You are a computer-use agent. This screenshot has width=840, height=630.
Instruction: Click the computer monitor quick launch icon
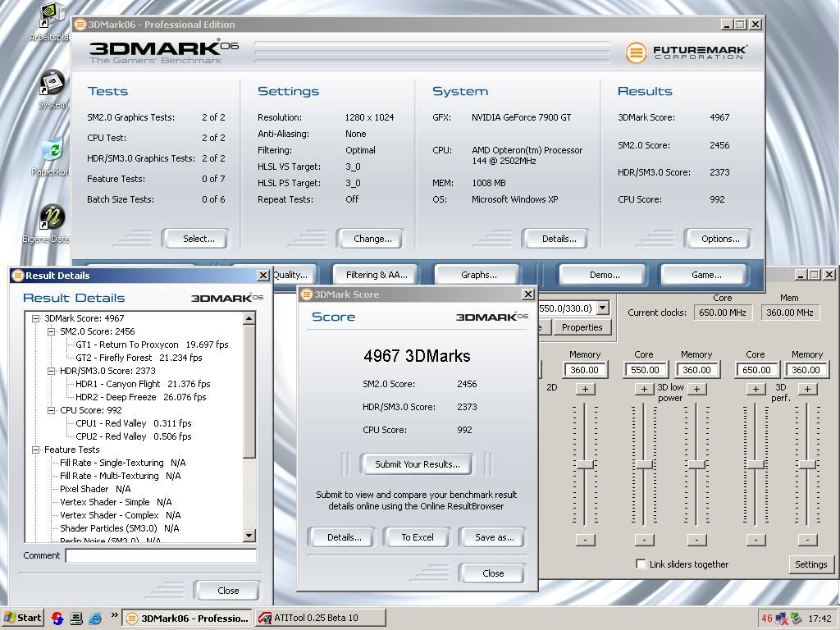click(x=76, y=619)
